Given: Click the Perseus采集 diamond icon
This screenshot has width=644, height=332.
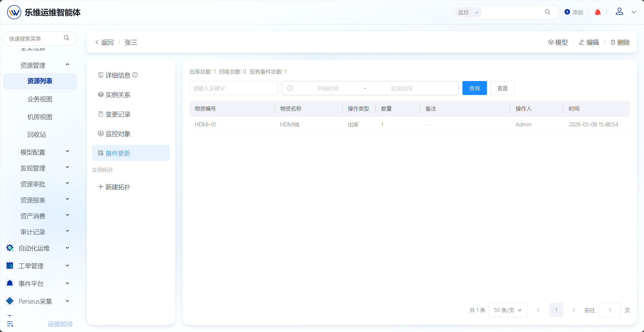Looking at the screenshot, I should (10, 301).
